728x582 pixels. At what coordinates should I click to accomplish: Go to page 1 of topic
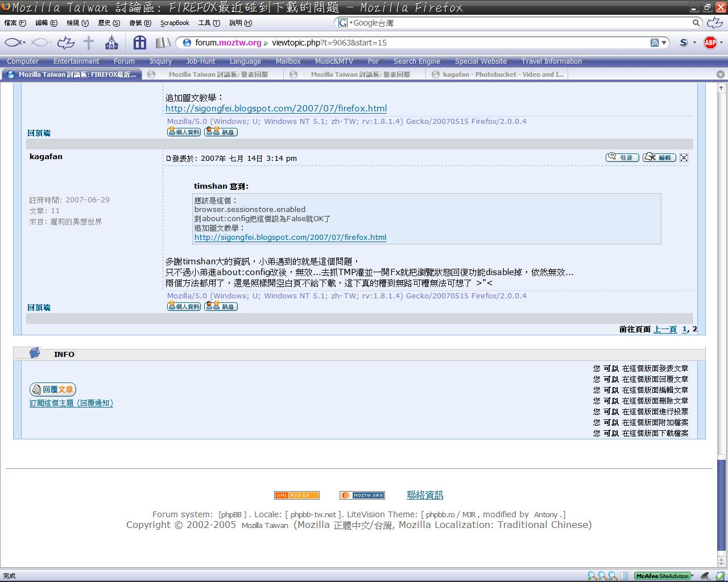(x=685, y=329)
